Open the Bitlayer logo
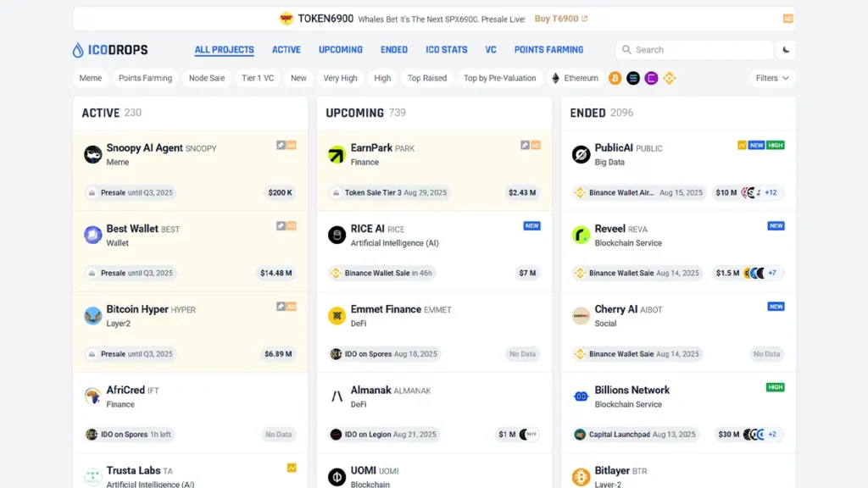Image resolution: width=868 pixels, height=488 pixels. (581, 476)
